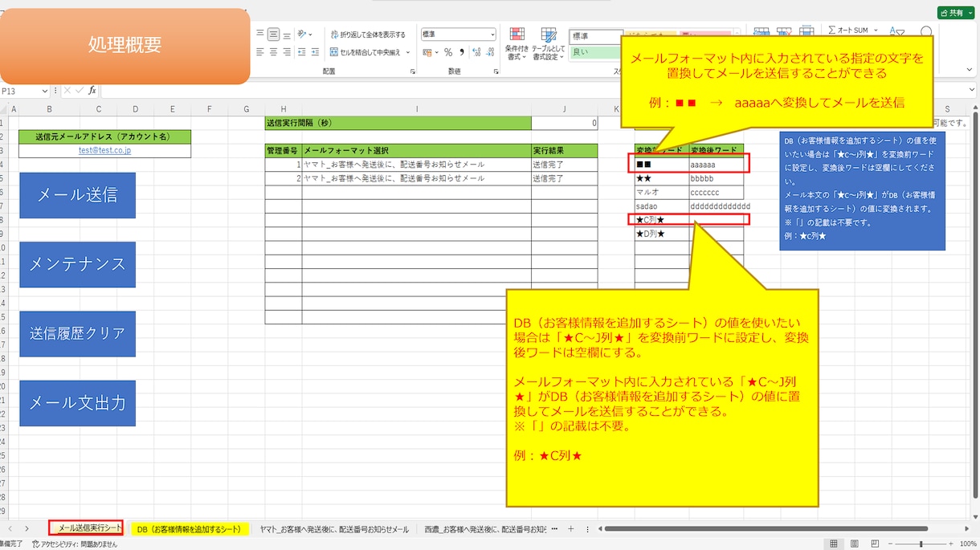Open 条件付き書式 conditional formatting menu

coord(517,43)
